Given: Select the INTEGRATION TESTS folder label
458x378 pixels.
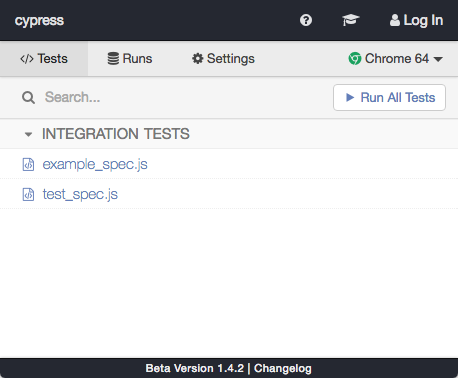Looking at the screenshot, I should (x=116, y=134).
